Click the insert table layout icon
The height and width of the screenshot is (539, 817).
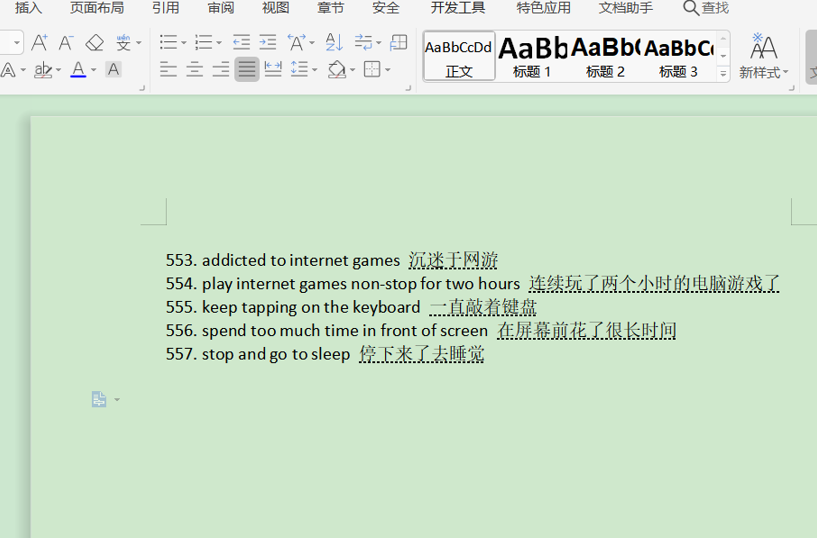(x=399, y=42)
